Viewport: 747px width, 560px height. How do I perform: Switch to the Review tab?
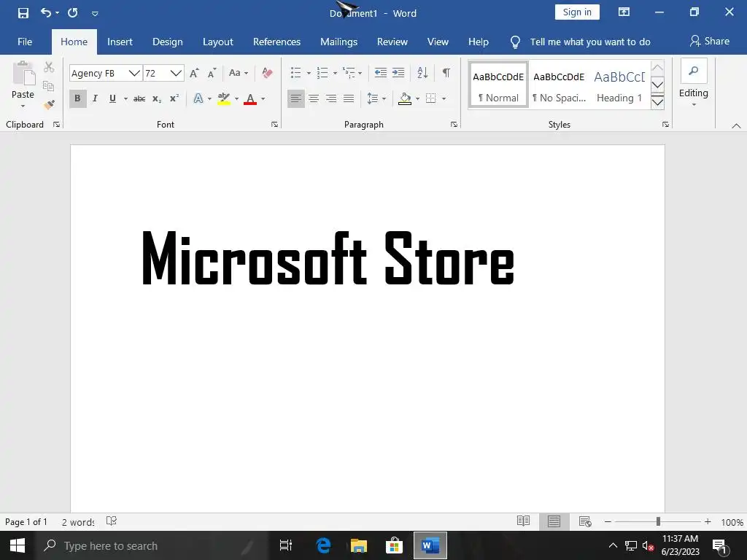392,42
